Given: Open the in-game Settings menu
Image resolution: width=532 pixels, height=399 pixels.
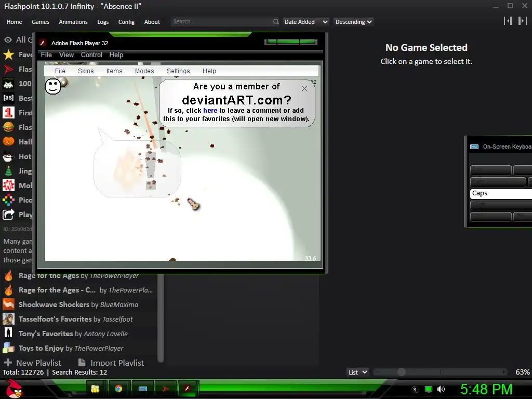Looking at the screenshot, I should pyautogui.click(x=178, y=71).
